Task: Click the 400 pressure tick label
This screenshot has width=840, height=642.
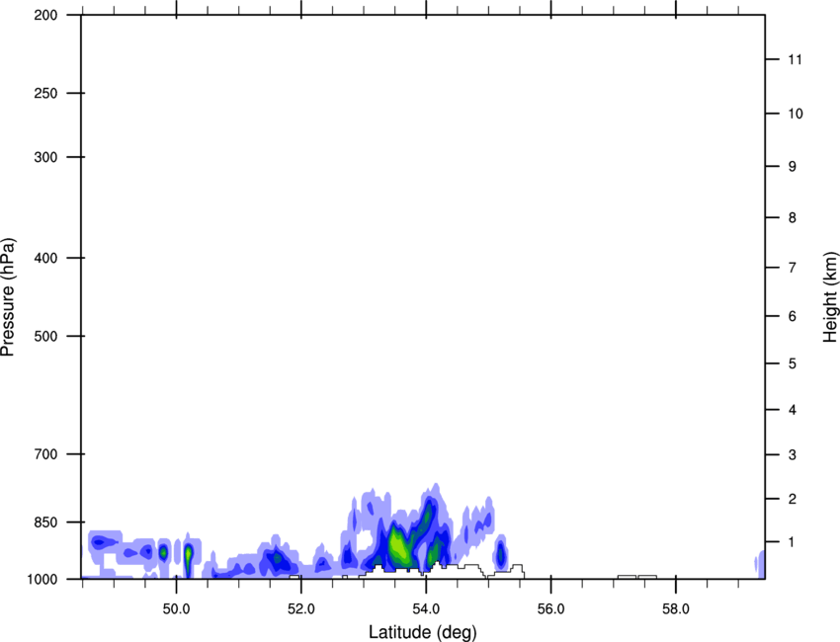Action: (x=45, y=258)
